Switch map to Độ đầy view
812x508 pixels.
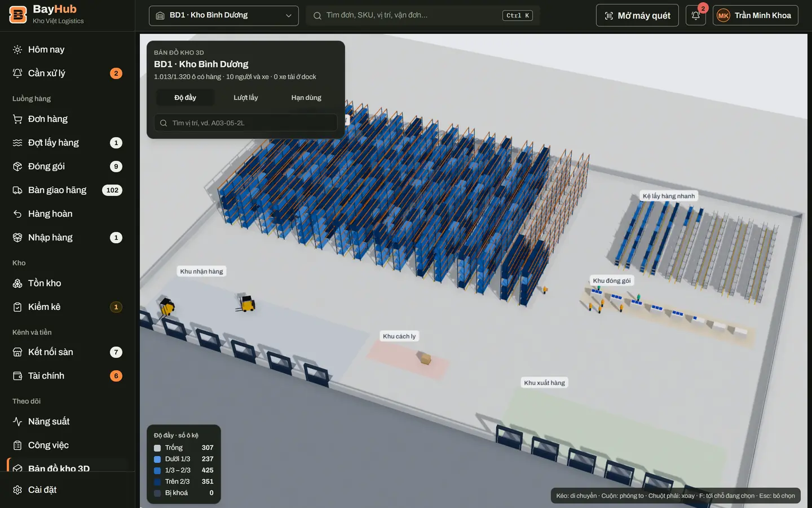click(x=185, y=98)
